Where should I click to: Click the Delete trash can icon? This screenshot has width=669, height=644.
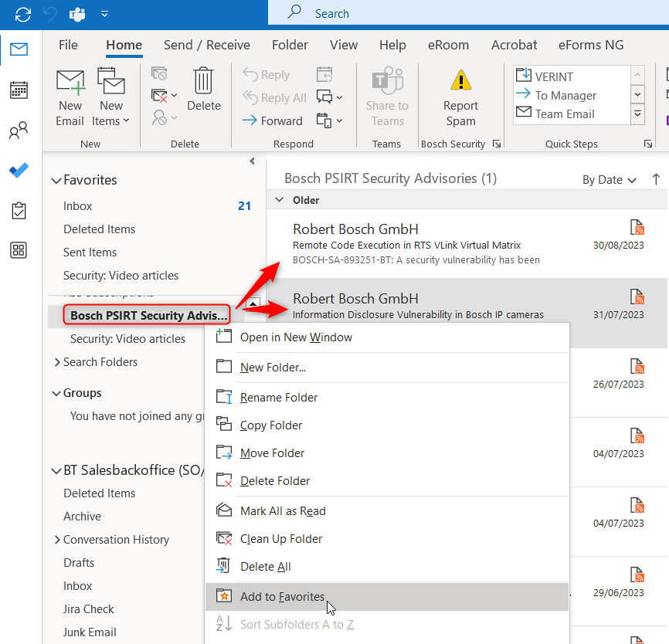click(203, 81)
